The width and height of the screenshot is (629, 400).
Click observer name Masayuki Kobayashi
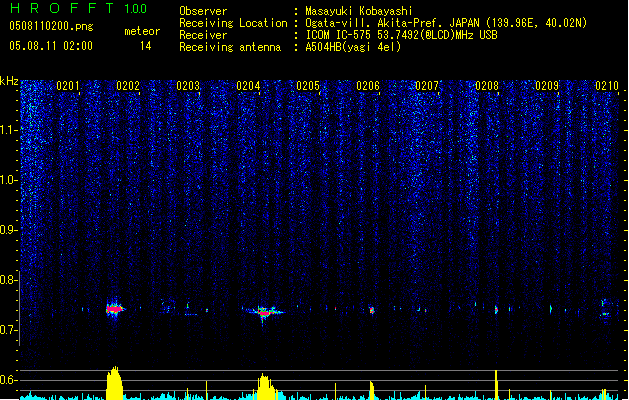(x=359, y=11)
